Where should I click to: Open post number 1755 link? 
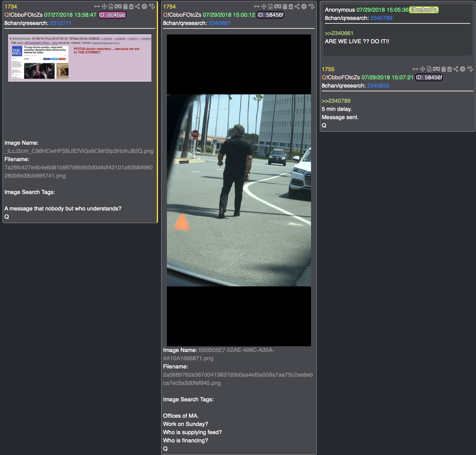328,69
